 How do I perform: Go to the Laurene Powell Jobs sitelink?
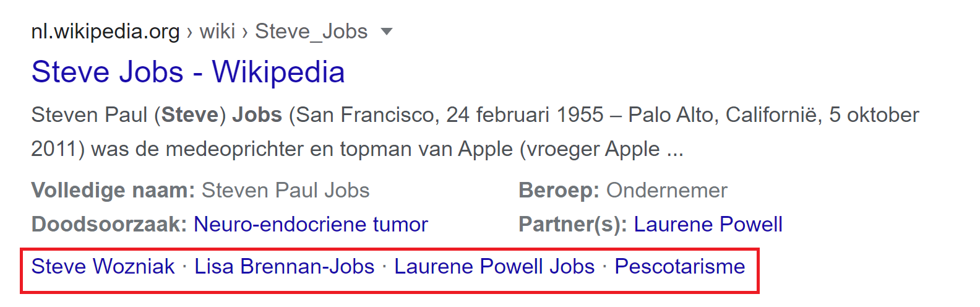(494, 266)
